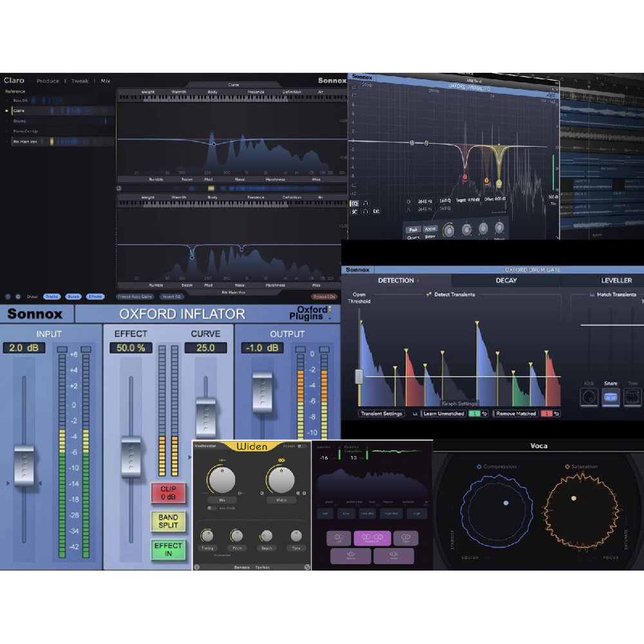
Task: Click the Inflator OUTPUT fader handle
Action: point(262,392)
